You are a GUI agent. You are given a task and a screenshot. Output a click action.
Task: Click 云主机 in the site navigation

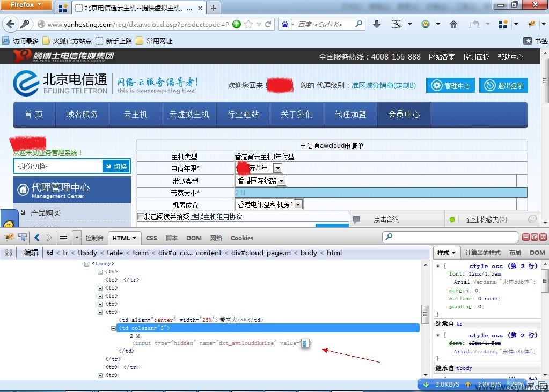click(136, 114)
